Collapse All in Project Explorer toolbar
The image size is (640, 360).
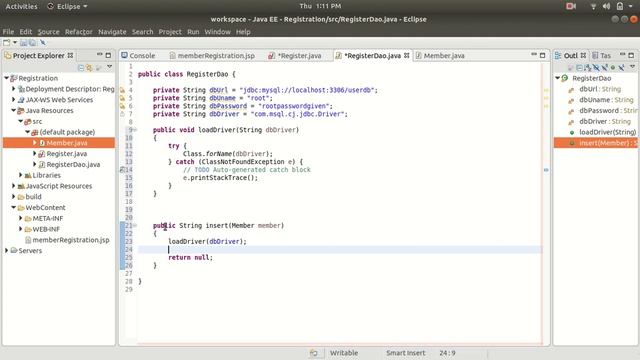[x=81, y=67]
